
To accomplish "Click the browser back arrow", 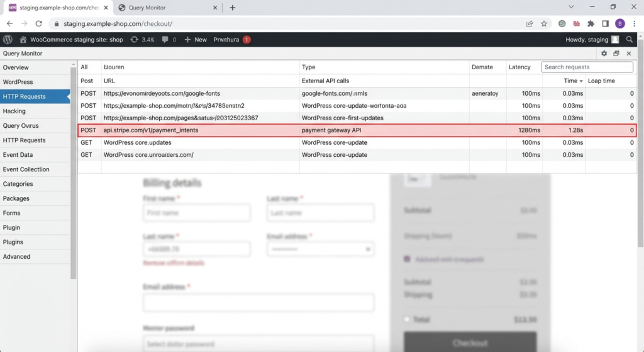I will (x=10, y=23).
